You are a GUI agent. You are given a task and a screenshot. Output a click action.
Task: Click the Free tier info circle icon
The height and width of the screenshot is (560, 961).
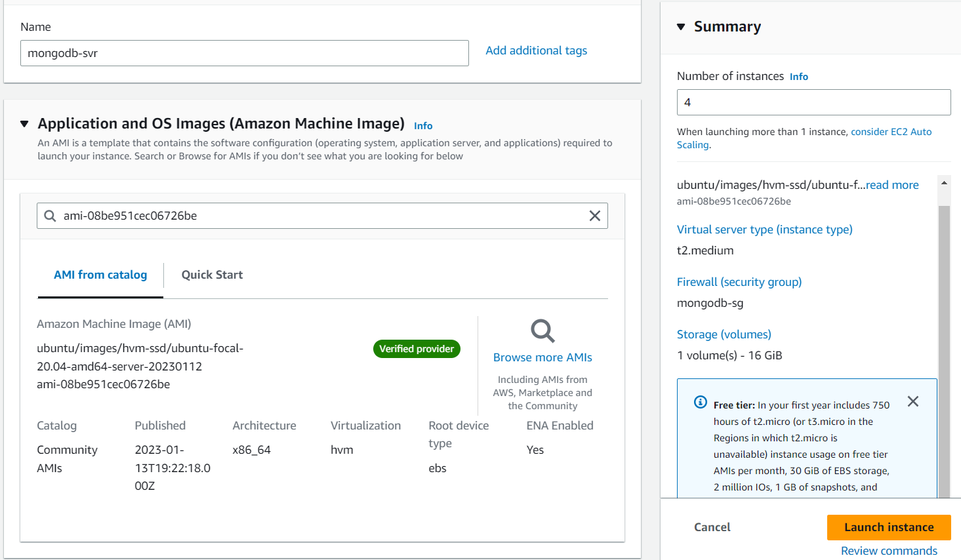click(x=701, y=402)
